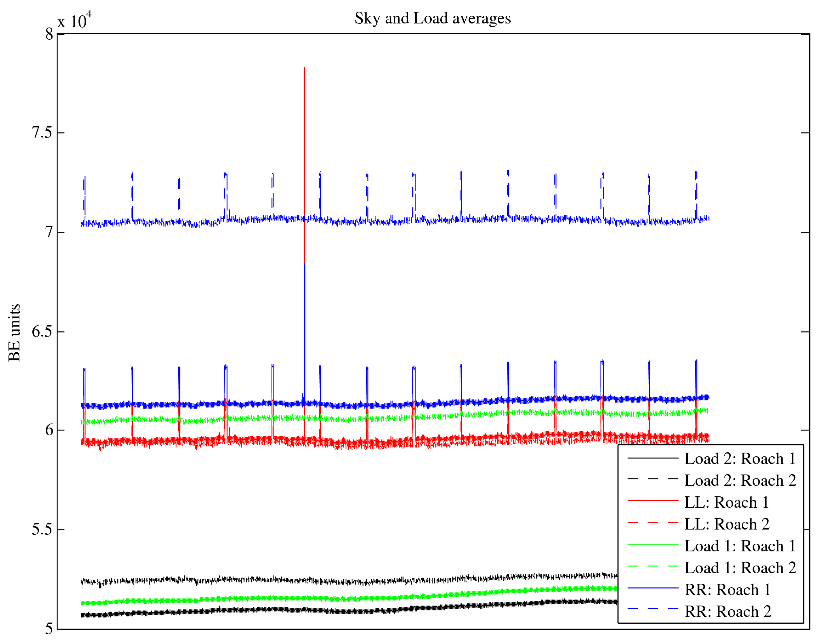Select 'LL: Roach 2' legend entry
This screenshot has height=644, width=821.
(x=726, y=524)
